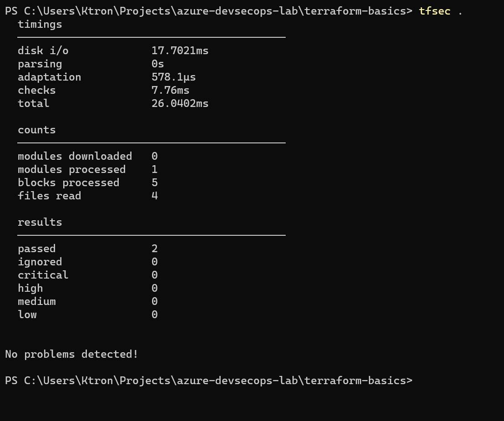Screen dimensions: 504x421
Task: Click the blocks processed label
Action: (68, 183)
